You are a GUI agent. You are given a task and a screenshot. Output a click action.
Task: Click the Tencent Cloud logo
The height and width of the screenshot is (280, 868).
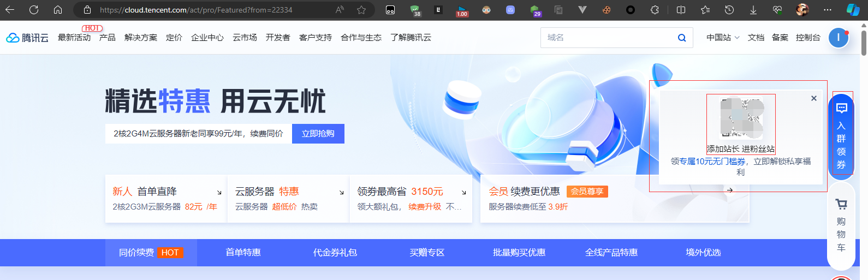[27, 38]
